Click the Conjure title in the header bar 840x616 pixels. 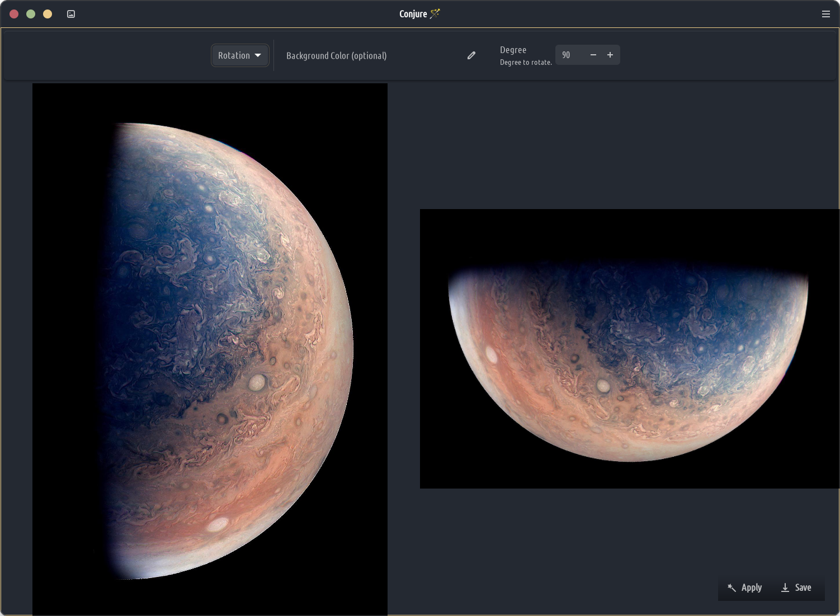(x=413, y=14)
